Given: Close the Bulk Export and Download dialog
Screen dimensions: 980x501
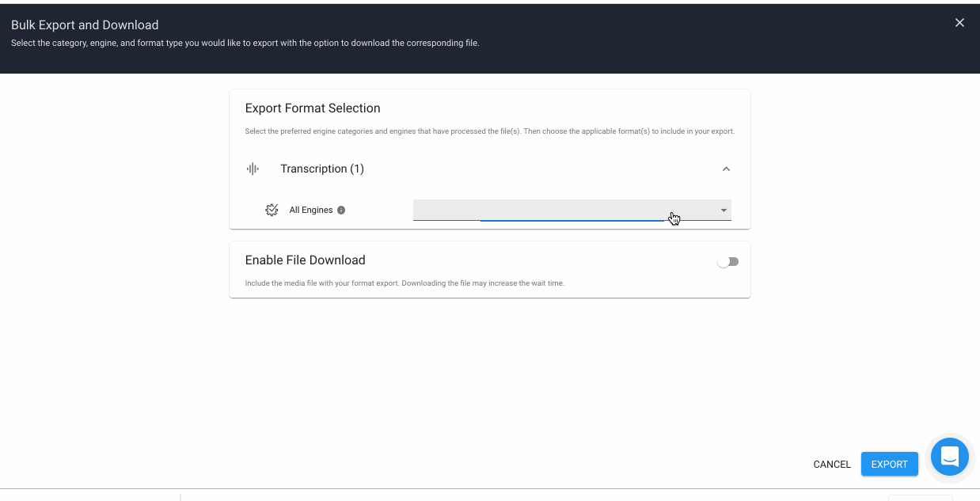Looking at the screenshot, I should [x=959, y=23].
